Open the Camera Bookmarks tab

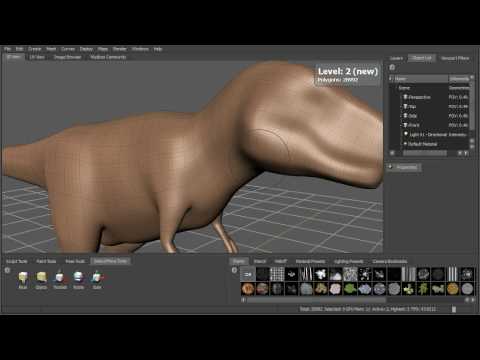pyautogui.click(x=390, y=261)
